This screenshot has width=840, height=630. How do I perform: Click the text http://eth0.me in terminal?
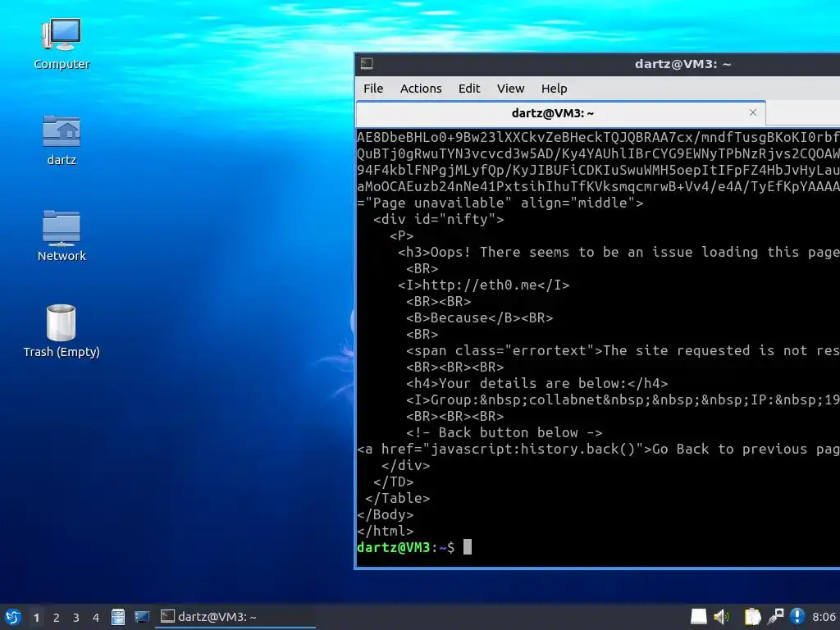(x=479, y=285)
